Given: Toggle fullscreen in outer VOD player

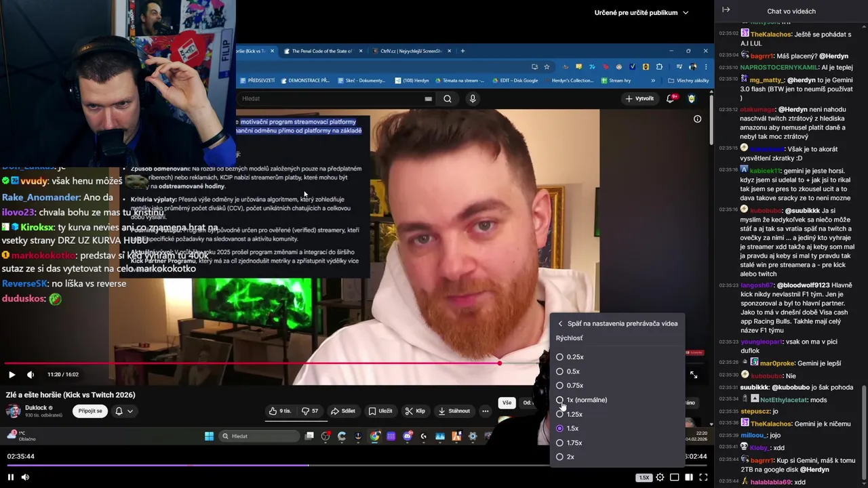Looking at the screenshot, I should click(703, 477).
